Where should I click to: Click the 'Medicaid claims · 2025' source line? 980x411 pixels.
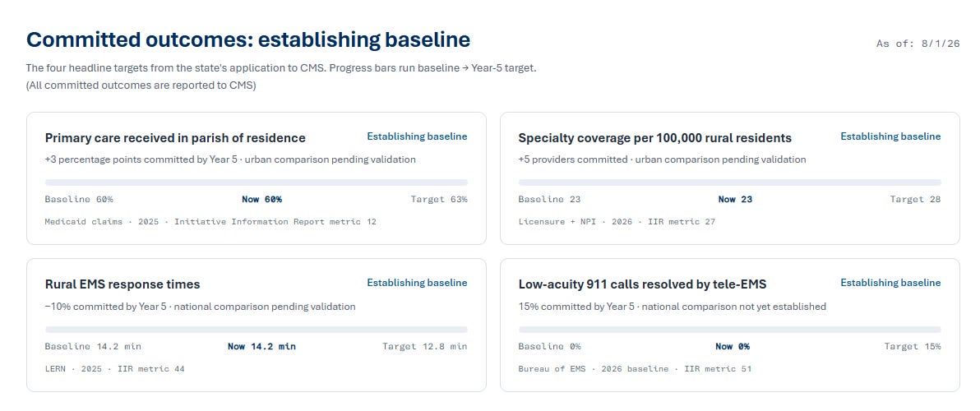(210, 221)
